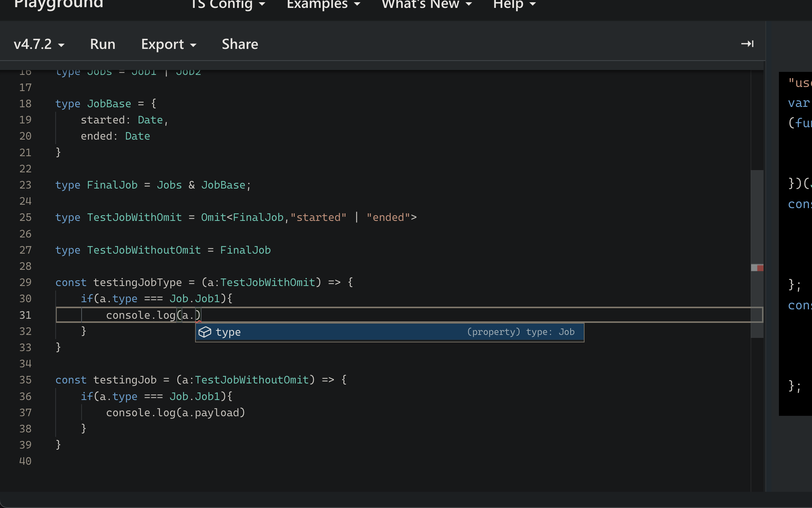
Task: Click the Share button
Action: click(x=239, y=44)
